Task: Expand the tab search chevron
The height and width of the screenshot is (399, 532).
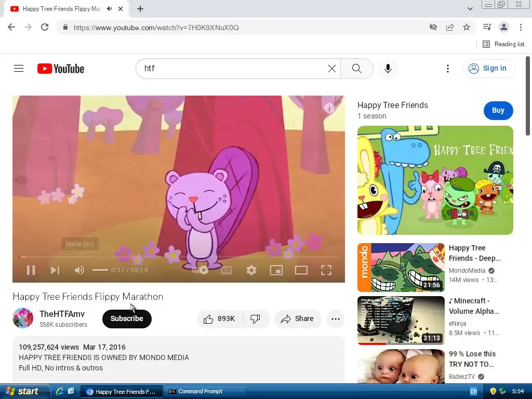Action: [470, 9]
